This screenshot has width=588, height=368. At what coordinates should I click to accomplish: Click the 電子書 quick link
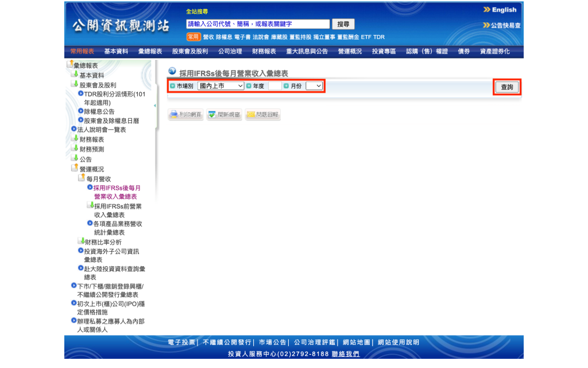point(243,37)
